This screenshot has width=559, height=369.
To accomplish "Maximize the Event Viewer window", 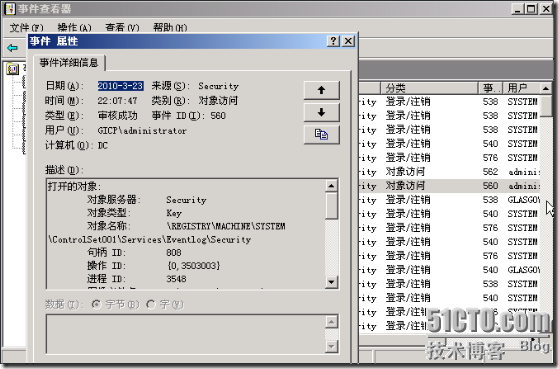I will 531,9.
